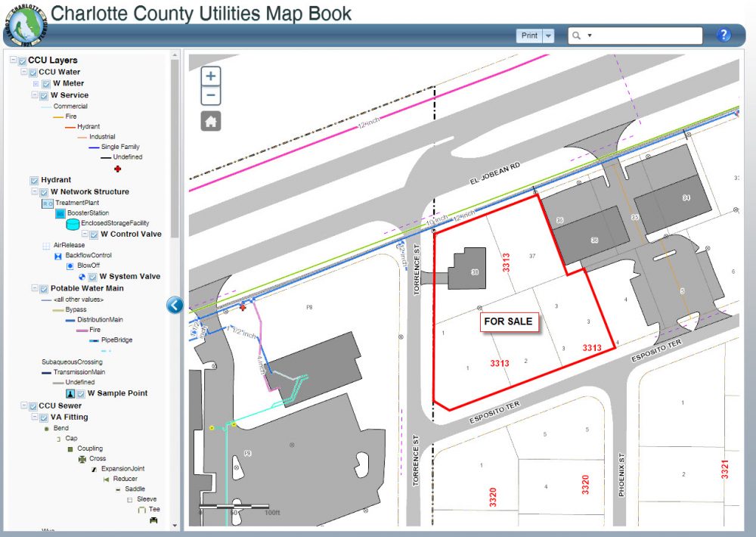Click the search magnifier icon
Viewport: 756px width, 537px height.
click(577, 36)
